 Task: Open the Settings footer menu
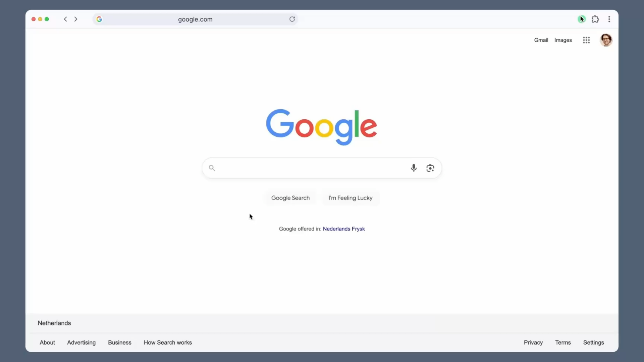click(593, 342)
